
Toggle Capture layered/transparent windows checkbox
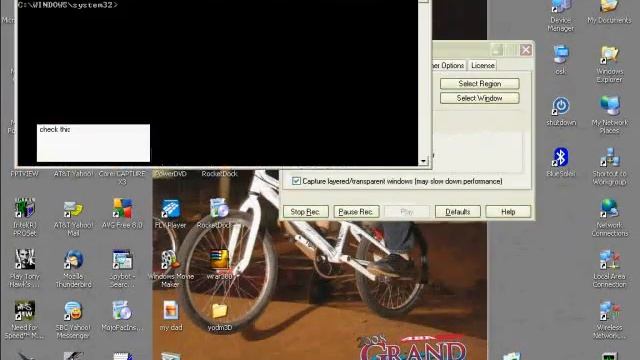tap(296, 181)
